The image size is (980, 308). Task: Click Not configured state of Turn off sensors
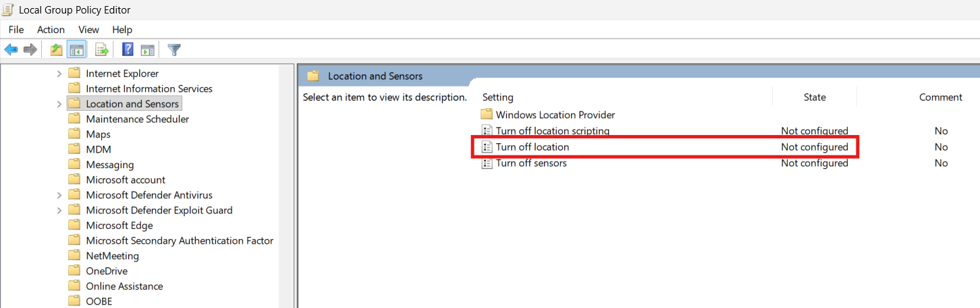[815, 163]
